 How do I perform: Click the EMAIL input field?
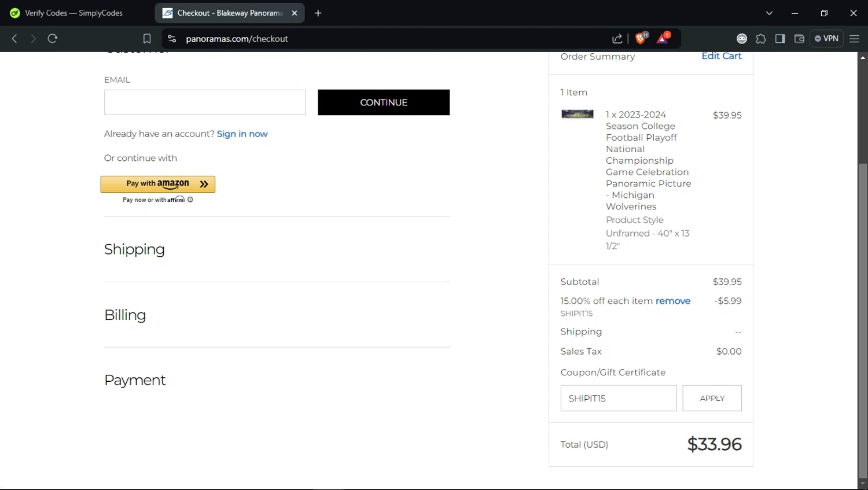(x=205, y=102)
